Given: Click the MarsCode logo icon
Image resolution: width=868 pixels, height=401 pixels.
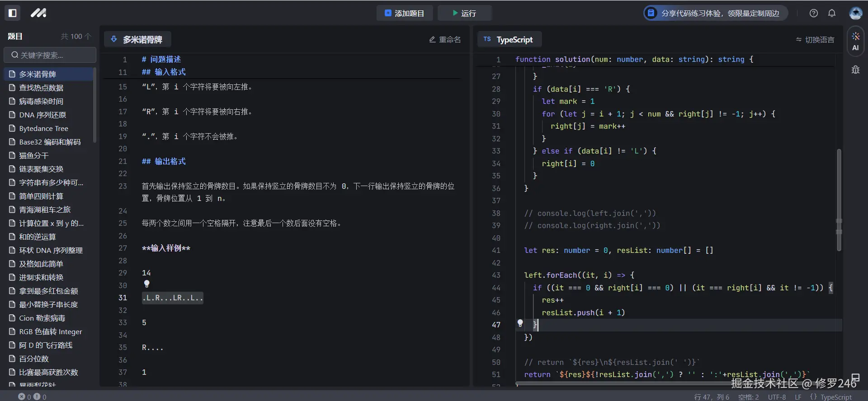Looking at the screenshot, I should point(38,13).
